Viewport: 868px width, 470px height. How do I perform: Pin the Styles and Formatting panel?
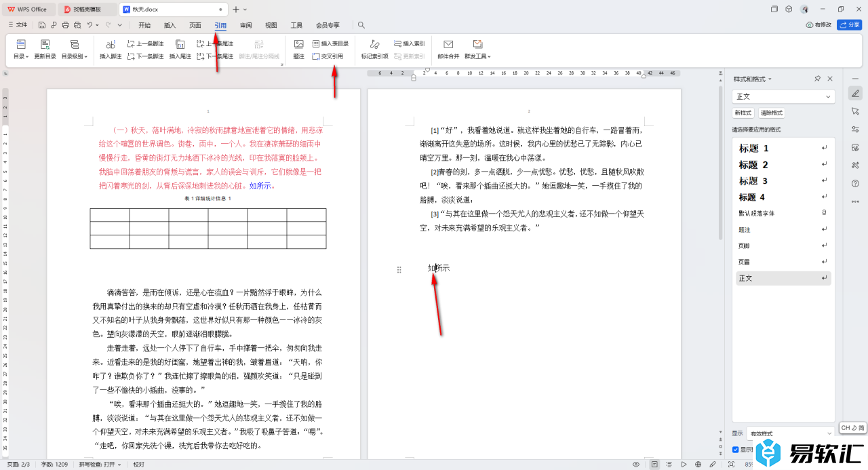pyautogui.click(x=818, y=79)
